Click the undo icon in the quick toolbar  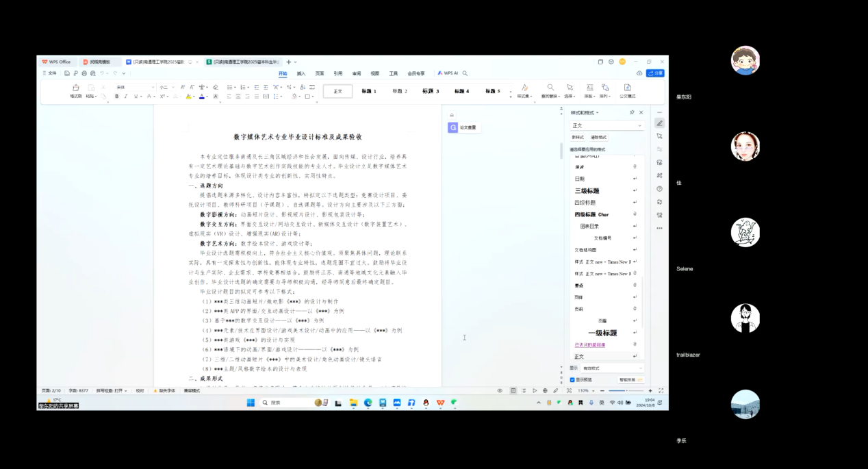pyautogui.click(x=101, y=73)
